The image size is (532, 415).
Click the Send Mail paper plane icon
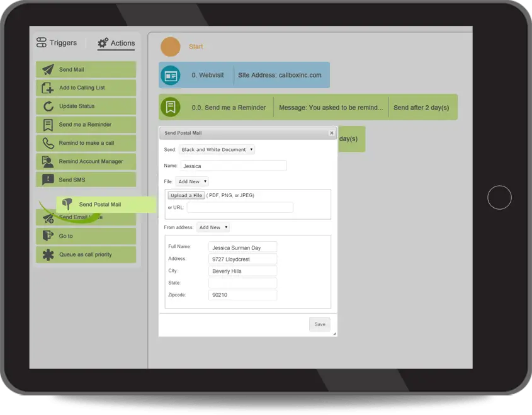pyautogui.click(x=48, y=69)
